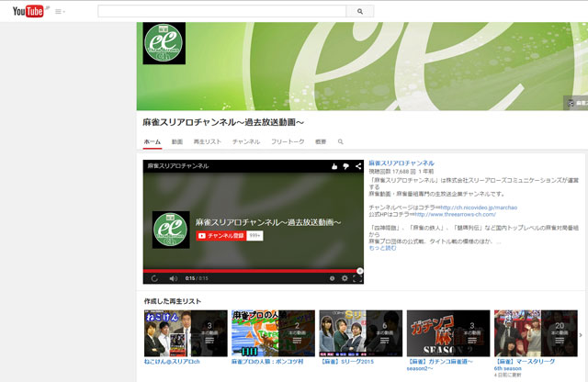Viewport: 588px width, 382px height.
Task: Dislike the video with thumbs down icon
Action: tap(345, 166)
